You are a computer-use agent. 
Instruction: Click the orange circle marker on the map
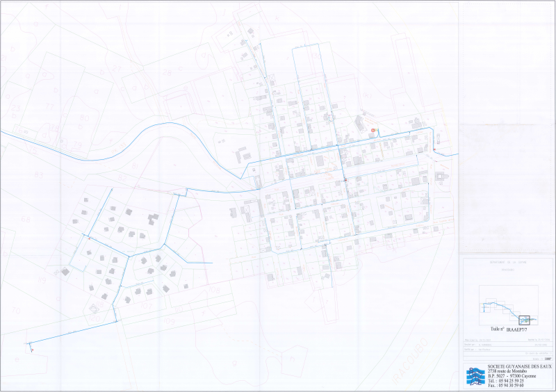pyautogui.click(x=373, y=130)
